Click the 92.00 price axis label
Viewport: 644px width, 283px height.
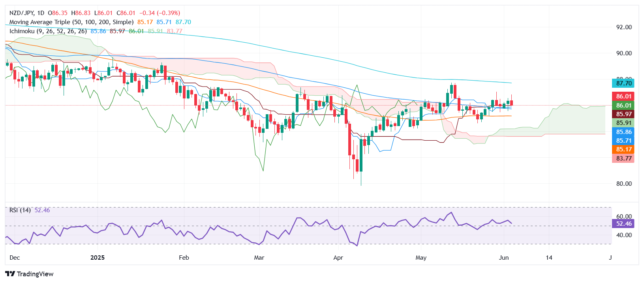tap(623, 27)
